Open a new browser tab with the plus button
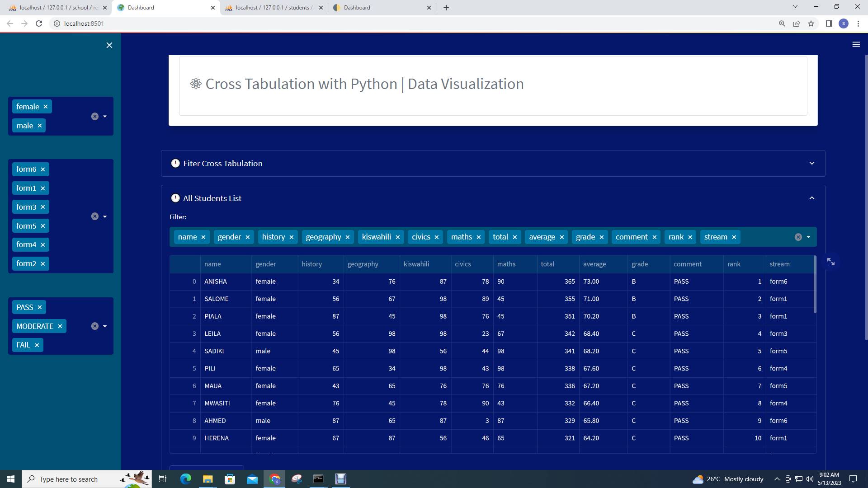The image size is (868, 488). pyautogui.click(x=446, y=8)
